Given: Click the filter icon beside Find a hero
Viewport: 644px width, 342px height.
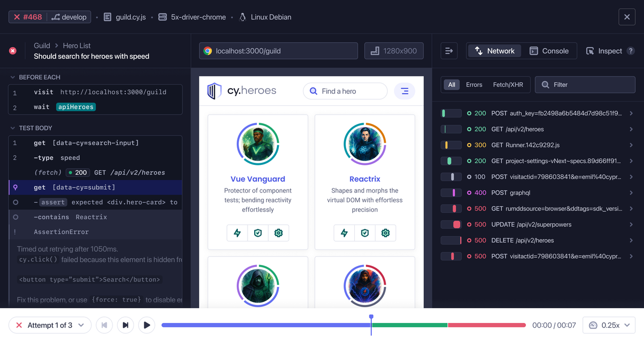Looking at the screenshot, I should [x=405, y=91].
